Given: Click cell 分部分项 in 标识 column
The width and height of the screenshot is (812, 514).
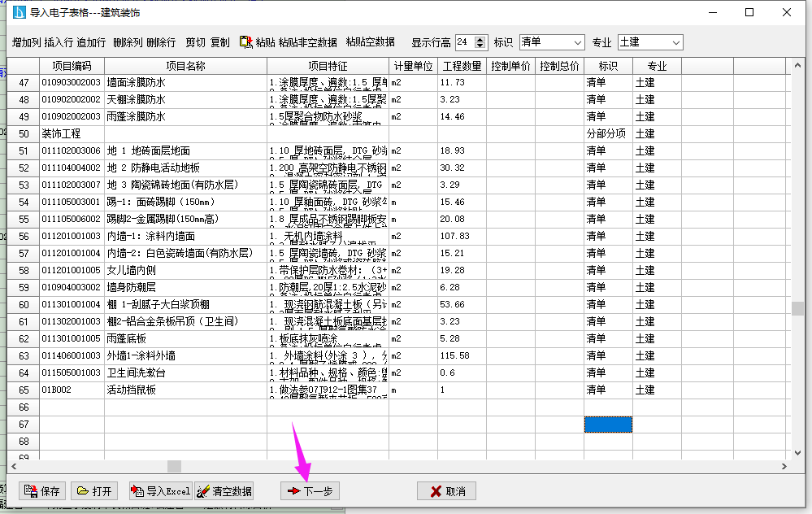Looking at the screenshot, I should point(608,133).
